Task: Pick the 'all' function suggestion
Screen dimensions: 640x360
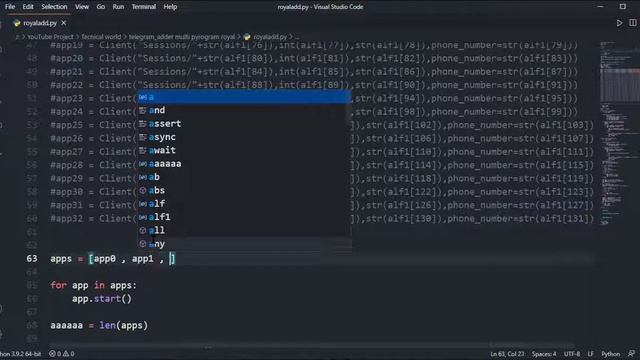Action: click(244, 230)
